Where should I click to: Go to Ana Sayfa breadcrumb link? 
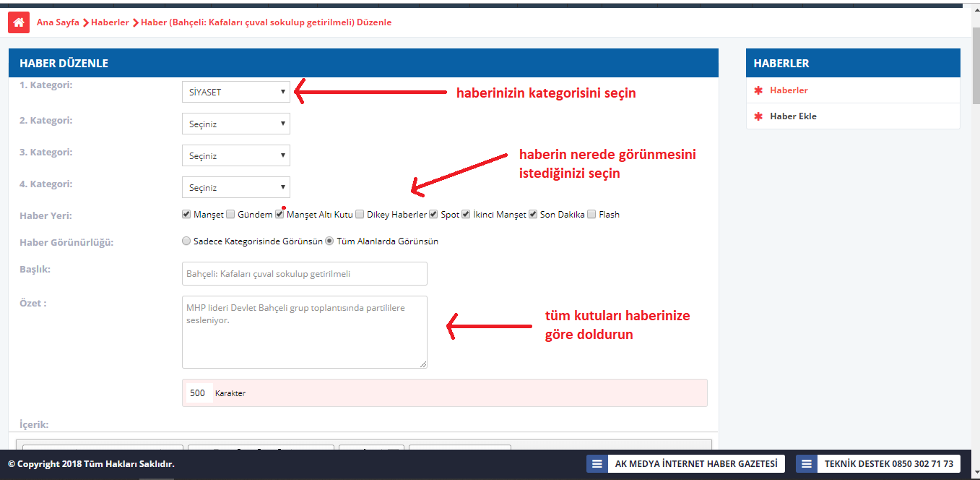point(58,22)
